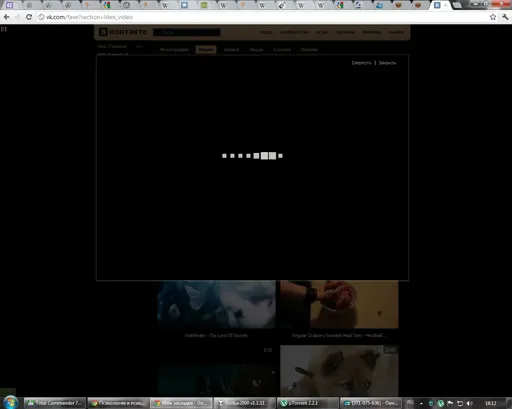Click 'Закрыть' to close the video
The width and height of the screenshot is (512, 409).
pos(387,63)
